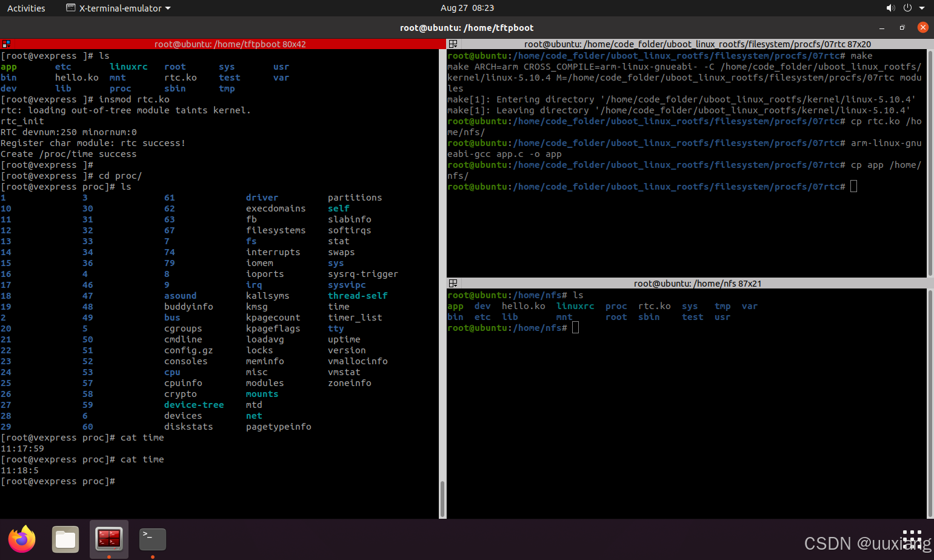Click 'linuxrc' in the left pane ls output
934x560 pixels.
tap(128, 67)
